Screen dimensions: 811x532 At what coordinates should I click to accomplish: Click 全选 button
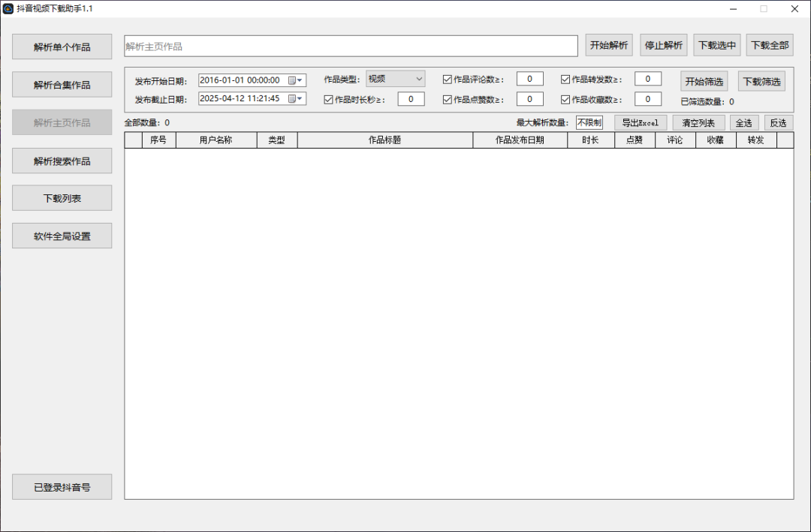[x=744, y=123]
